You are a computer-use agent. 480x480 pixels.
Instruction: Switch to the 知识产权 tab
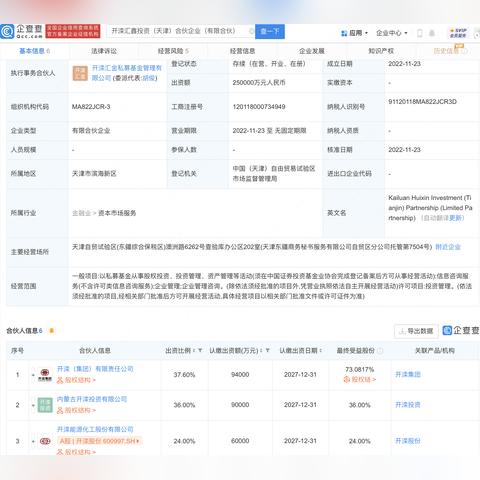tap(381, 51)
